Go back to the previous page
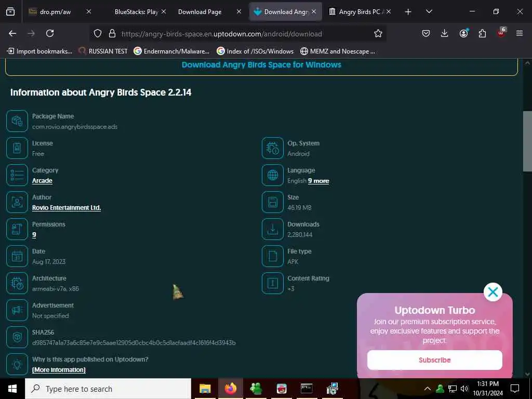Screen dimensions: 532x399 coord(12,33)
